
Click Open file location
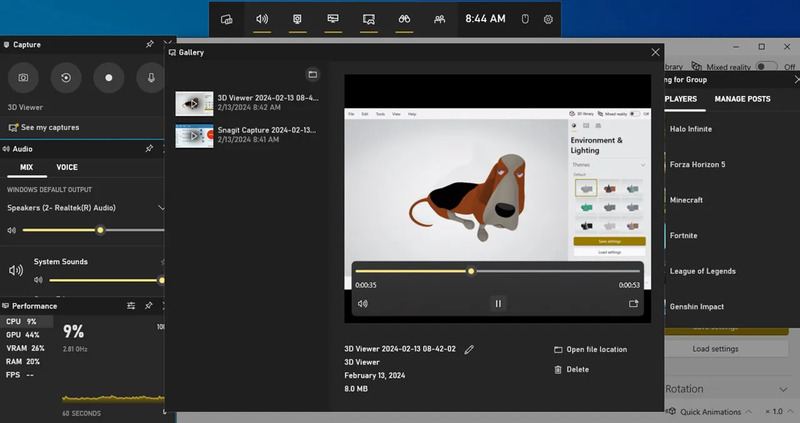pyautogui.click(x=596, y=349)
